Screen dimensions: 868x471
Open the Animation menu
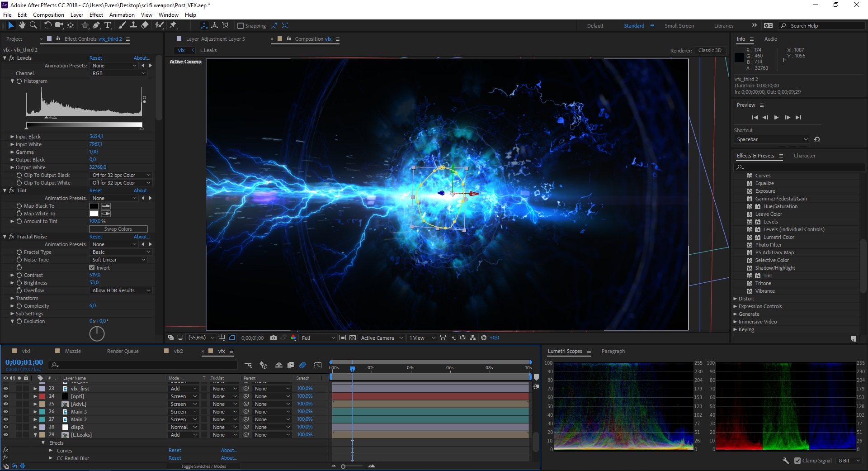[122, 15]
